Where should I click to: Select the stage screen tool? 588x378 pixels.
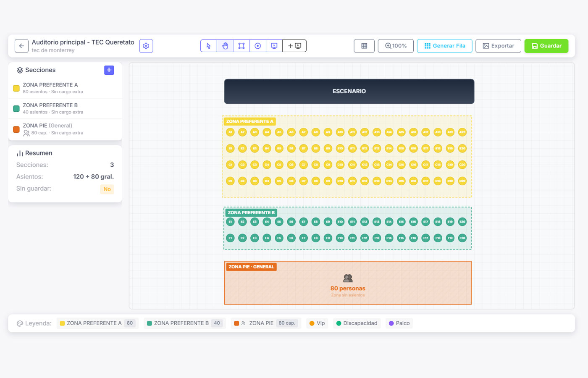(274, 46)
